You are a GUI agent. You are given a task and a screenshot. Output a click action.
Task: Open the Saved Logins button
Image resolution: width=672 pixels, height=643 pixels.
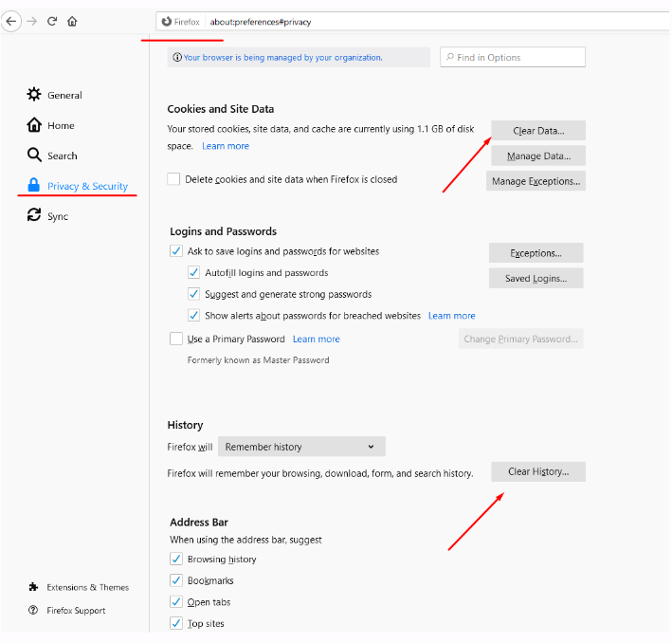[536, 279]
